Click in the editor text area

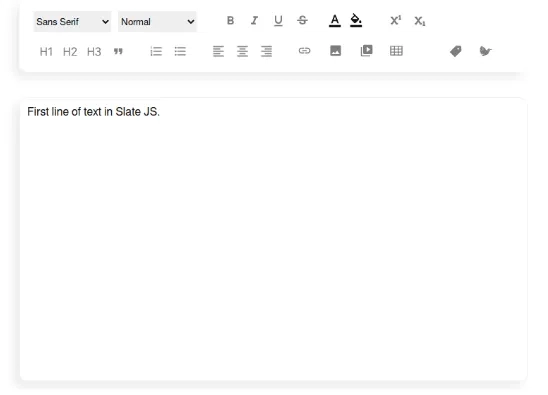click(274, 239)
